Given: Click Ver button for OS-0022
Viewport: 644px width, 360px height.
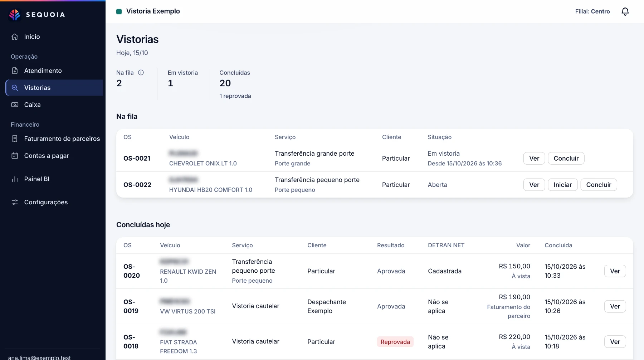Looking at the screenshot, I should [534, 185].
